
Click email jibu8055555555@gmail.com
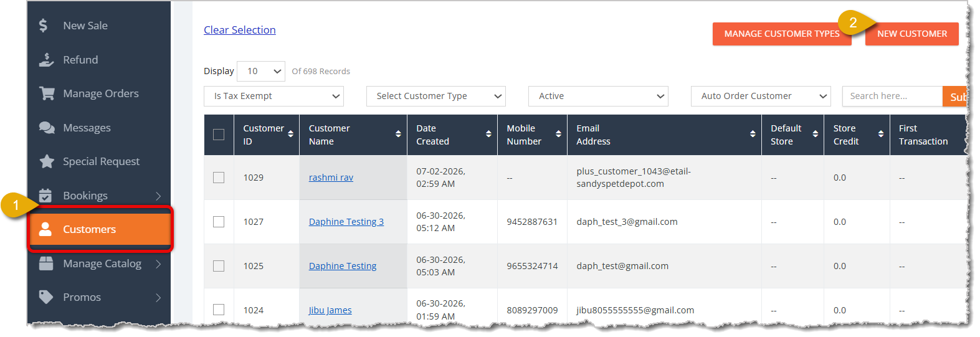pos(635,310)
